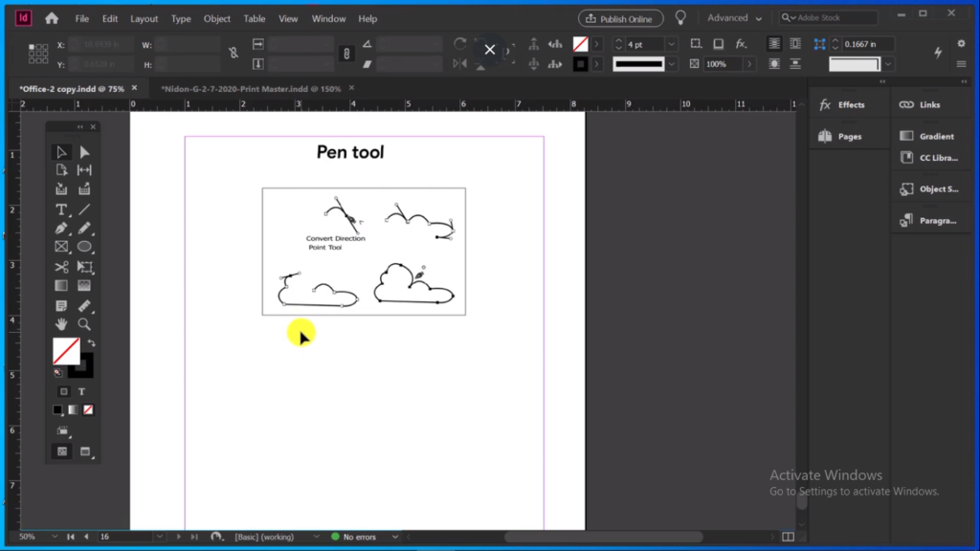Pick the Pen tool in toolbox
Image resolution: width=980 pixels, height=551 pixels.
[x=61, y=228]
